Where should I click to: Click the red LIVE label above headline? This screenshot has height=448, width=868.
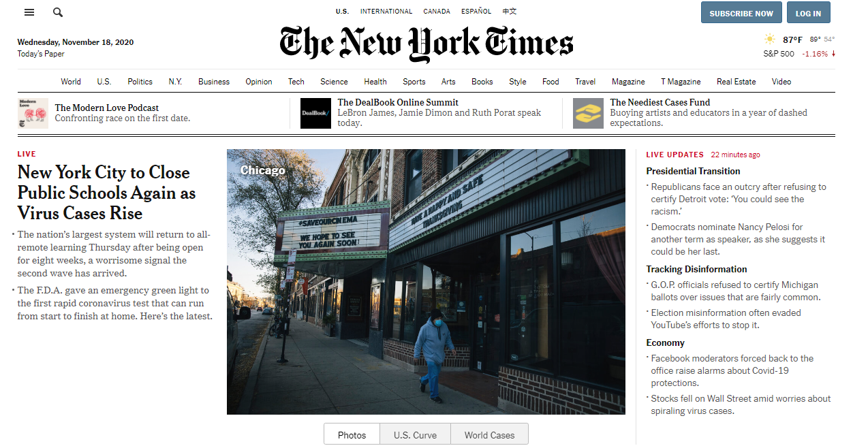point(27,154)
